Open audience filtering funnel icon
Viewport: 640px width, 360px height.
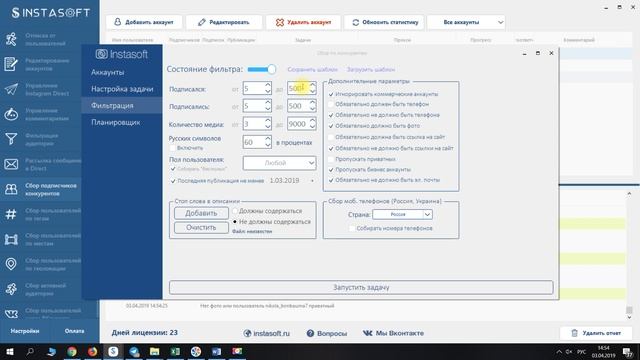[x=11, y=139]
